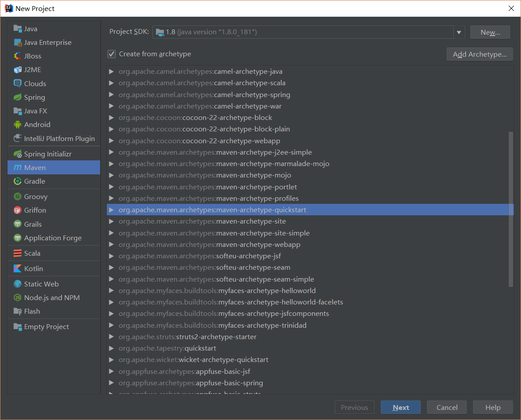The image size is (521, 420).
Task: Open the Project SDK dropdown arrow
Action: click(459, 32)
